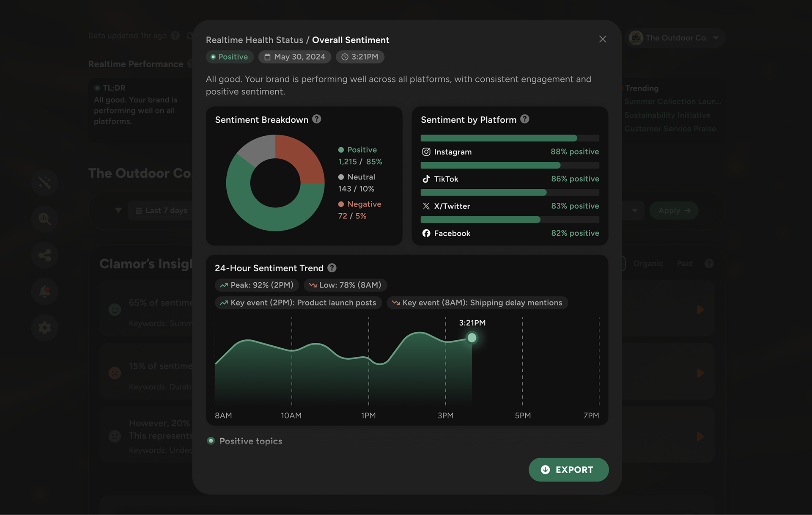Image resolution: width=812 pixels, height=515 pixels.
Task: Toggle the Positive topics indicator
Action: pos(211,441)
